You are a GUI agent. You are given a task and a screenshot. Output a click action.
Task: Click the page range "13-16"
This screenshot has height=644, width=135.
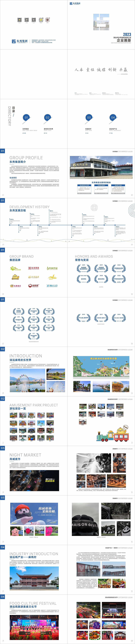point(87,133)
